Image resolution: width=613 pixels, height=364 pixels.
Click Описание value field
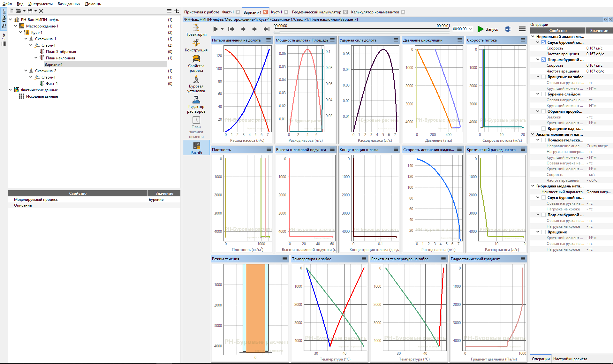[x=164, y=205]
